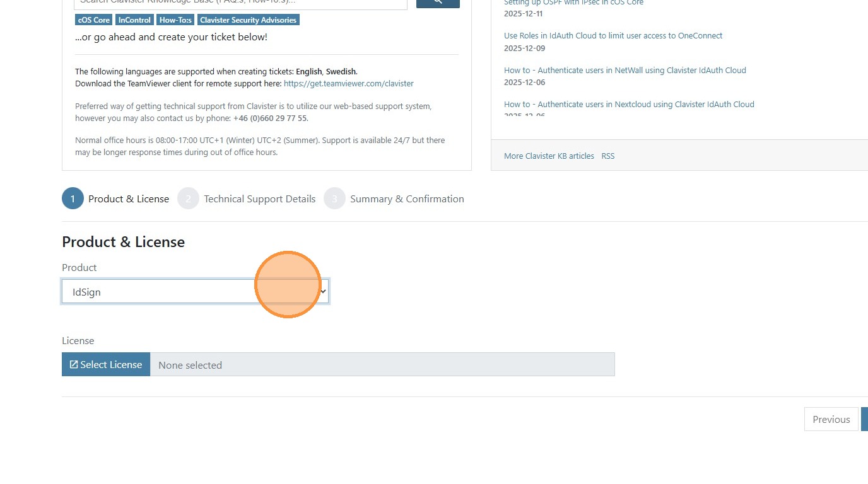Viewport: 868px width, 484px height.
Task: Click the magnifier search button
Action: coord(438,3)
